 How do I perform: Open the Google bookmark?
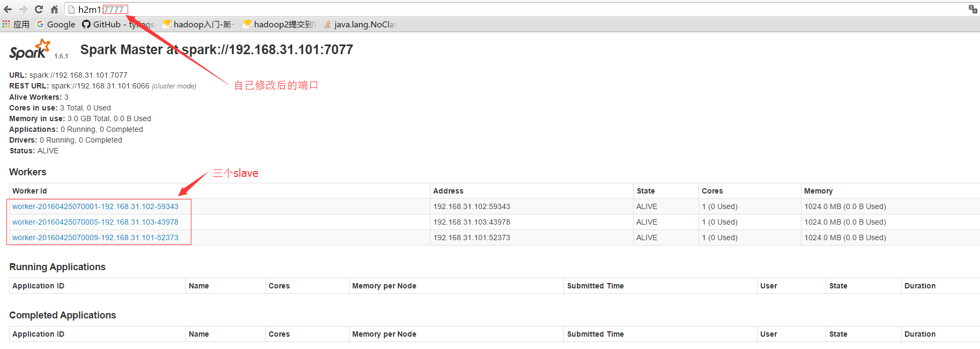[x=56, y=24]
